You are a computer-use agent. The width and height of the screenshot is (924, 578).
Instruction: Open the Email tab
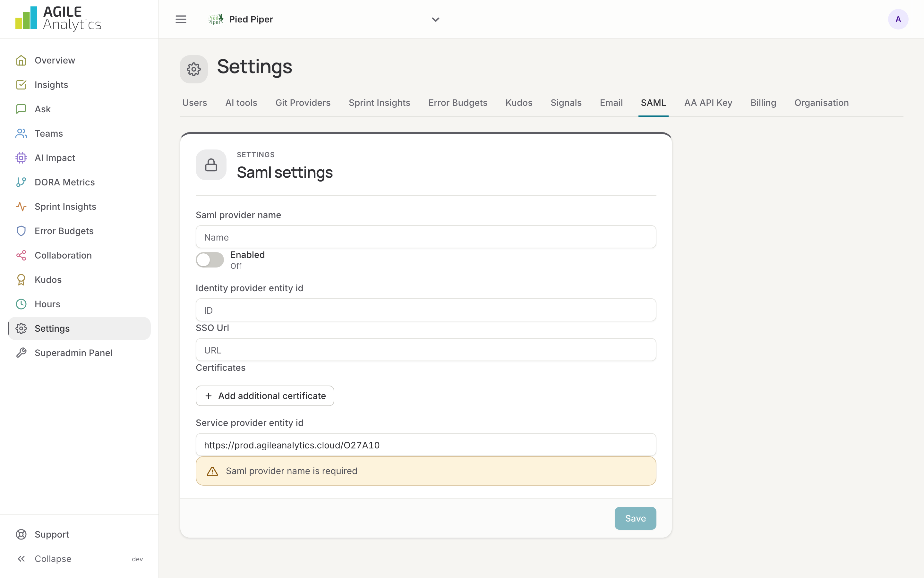pos(611,103)
